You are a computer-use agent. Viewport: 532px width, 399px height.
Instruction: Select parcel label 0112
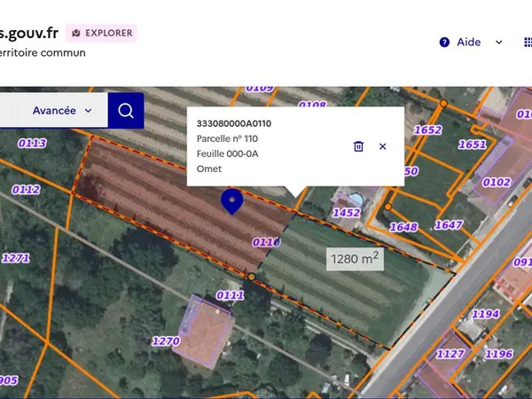[x=26, y=190]
